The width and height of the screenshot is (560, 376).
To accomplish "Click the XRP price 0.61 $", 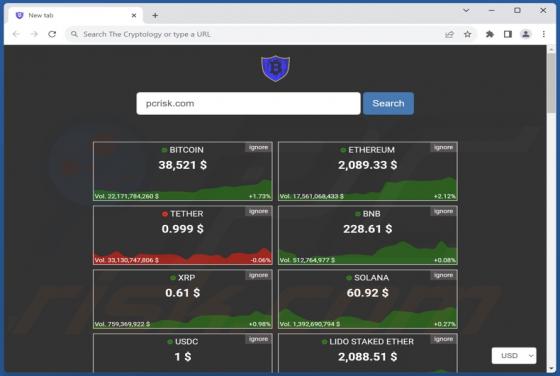I will pos(182,293).
